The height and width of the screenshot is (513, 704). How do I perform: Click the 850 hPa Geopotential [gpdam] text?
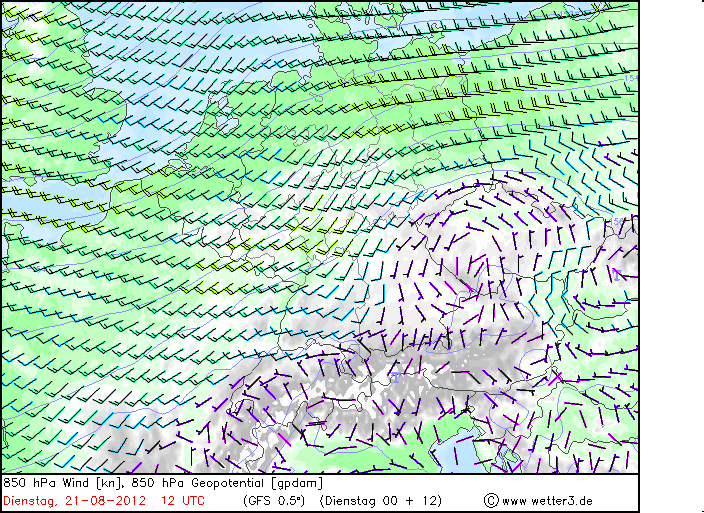tap(228, 483)
